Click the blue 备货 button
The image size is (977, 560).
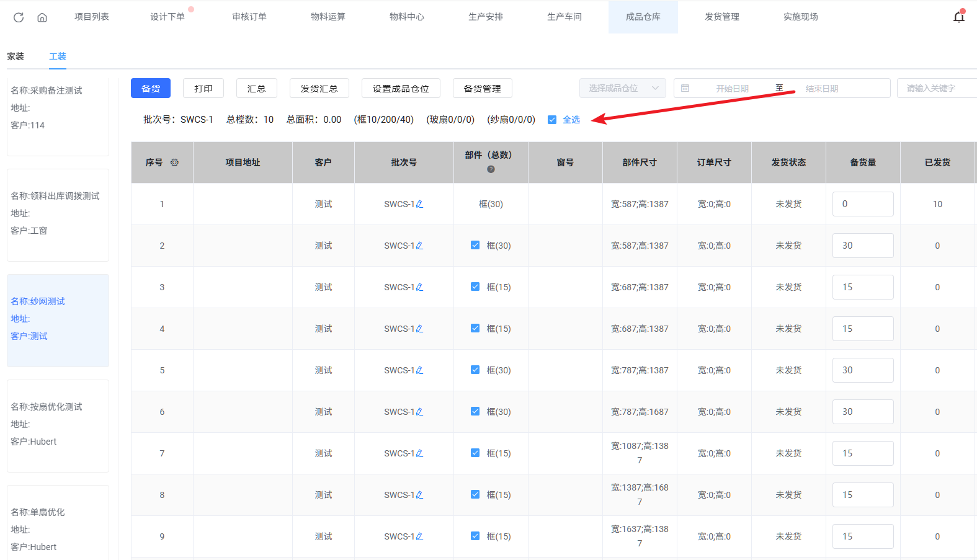pos(151,89)
